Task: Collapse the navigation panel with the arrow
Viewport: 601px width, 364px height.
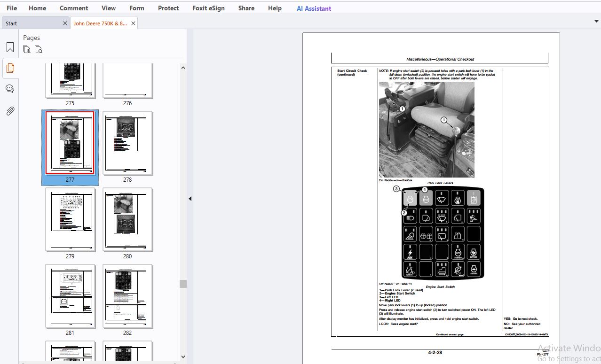Action: click(190, 199)
